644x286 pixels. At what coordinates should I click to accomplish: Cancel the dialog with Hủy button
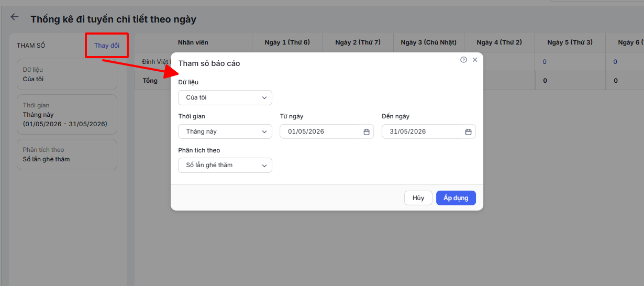pos(418,198)
